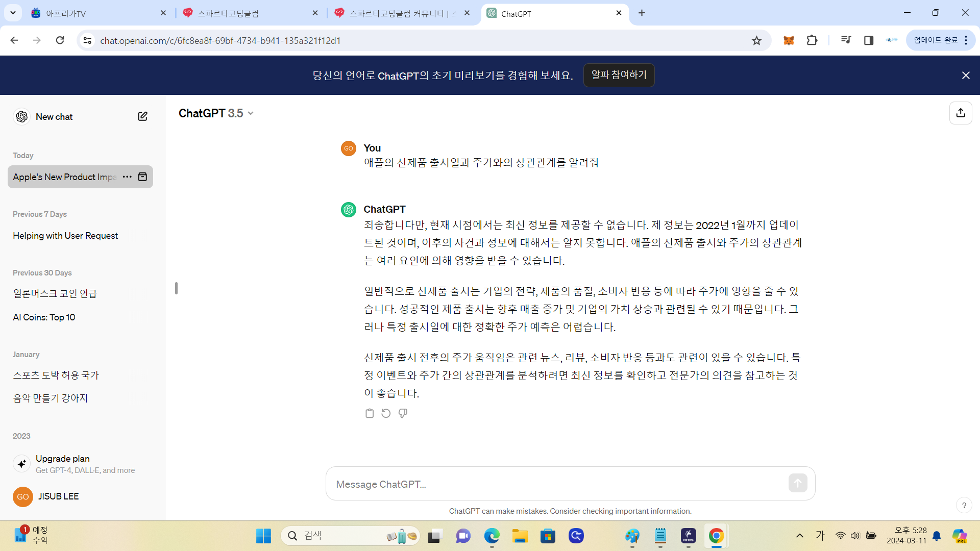The image size is (980, 551).
Task: Toggle the browser side panel
Action: click(x=868, y=40)
